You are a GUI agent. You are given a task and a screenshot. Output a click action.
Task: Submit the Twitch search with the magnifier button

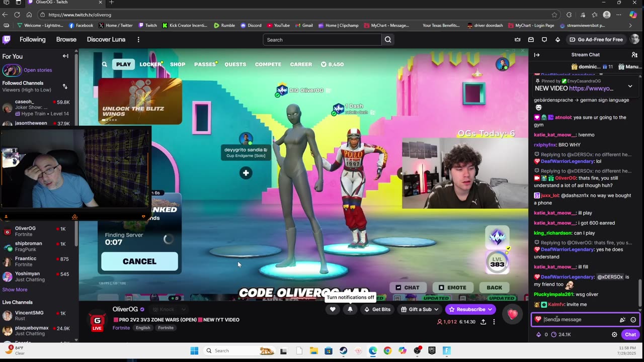(388, 40)
